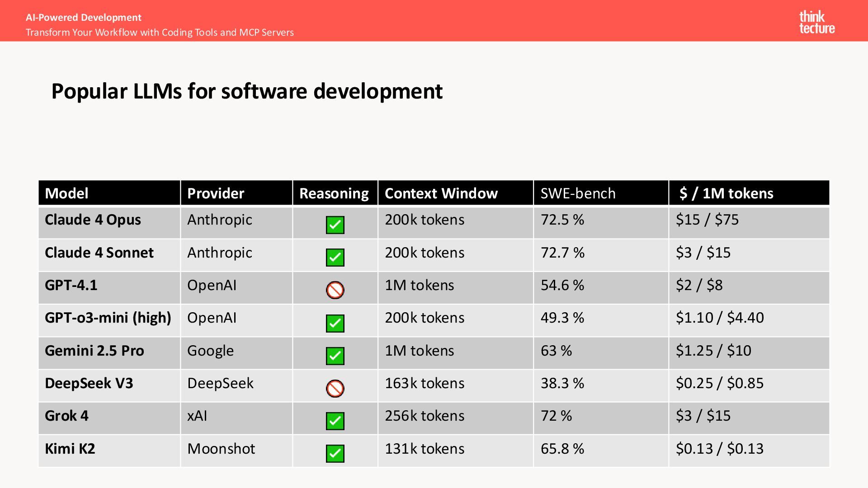
Task: Click the 'Model' column header
Action: [x=109, y=193]
